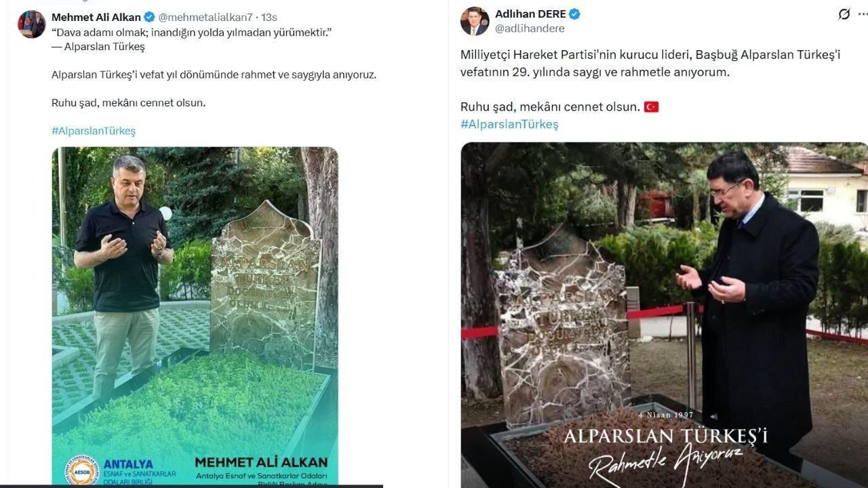Click the verified badge beside Mehmet Ali Alkan

point(150,17)
